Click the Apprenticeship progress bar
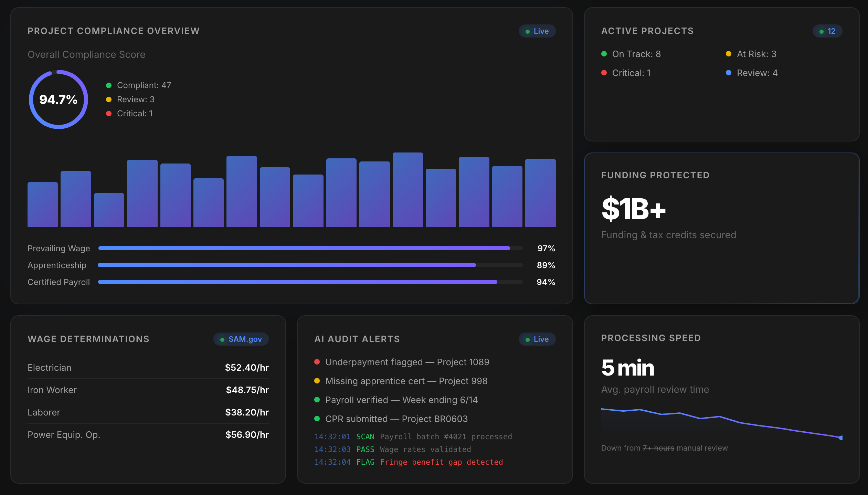 [x=310, y=265]
